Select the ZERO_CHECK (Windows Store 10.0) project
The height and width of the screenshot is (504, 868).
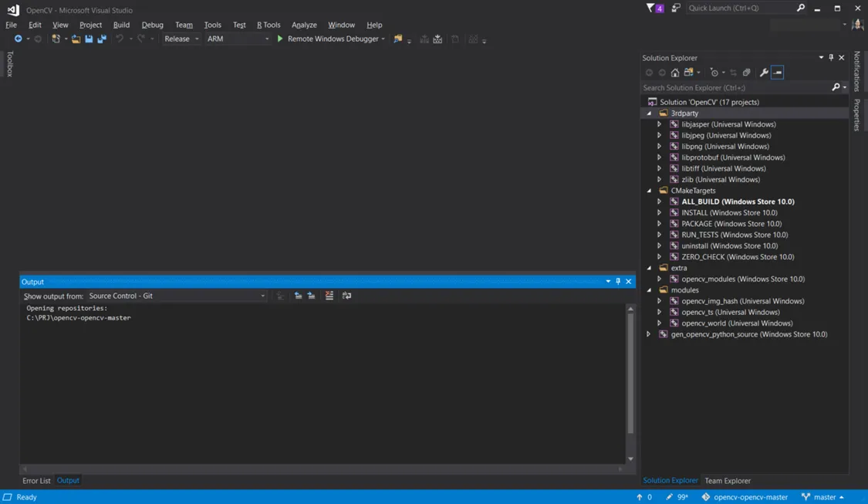[x=738, y=257]
